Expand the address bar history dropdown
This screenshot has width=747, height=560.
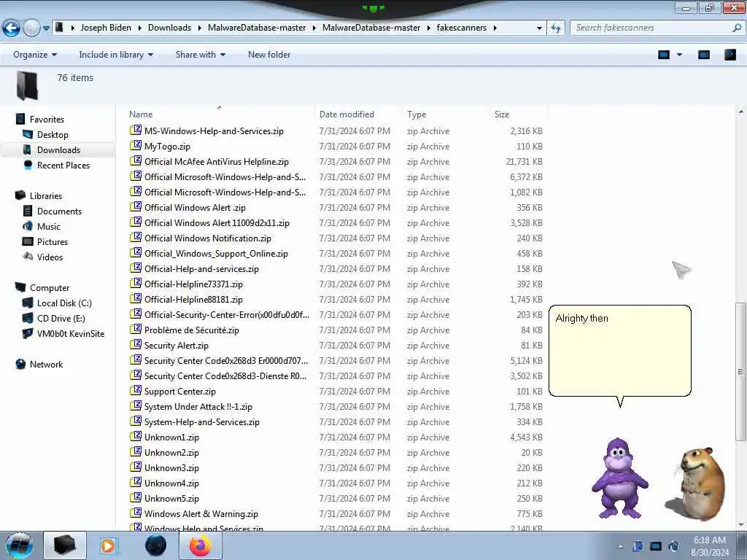tap(539, 28)
